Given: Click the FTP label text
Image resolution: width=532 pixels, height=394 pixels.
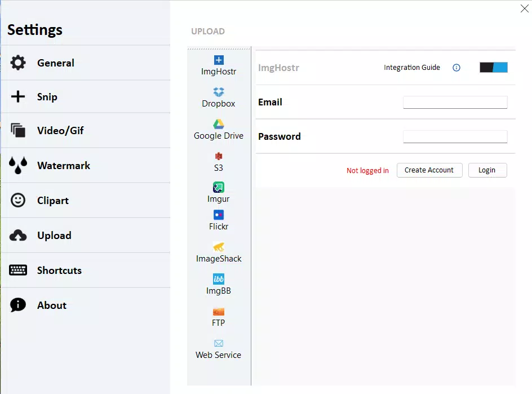Looking at the screenshot, I should tap(219, 323).
